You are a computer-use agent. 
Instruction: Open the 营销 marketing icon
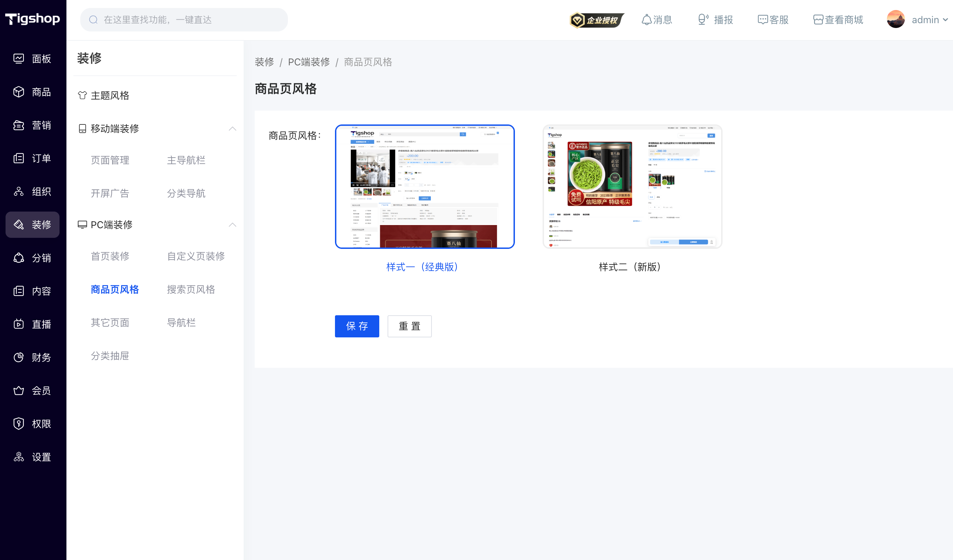(x=19, y=125)
